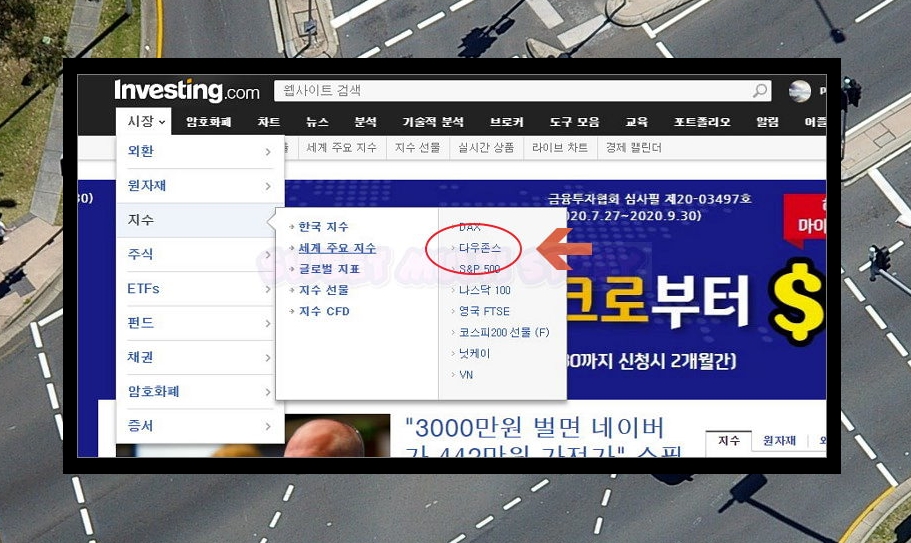
Task: Select ETFs in the market dropdown
Action: point(144,289)
